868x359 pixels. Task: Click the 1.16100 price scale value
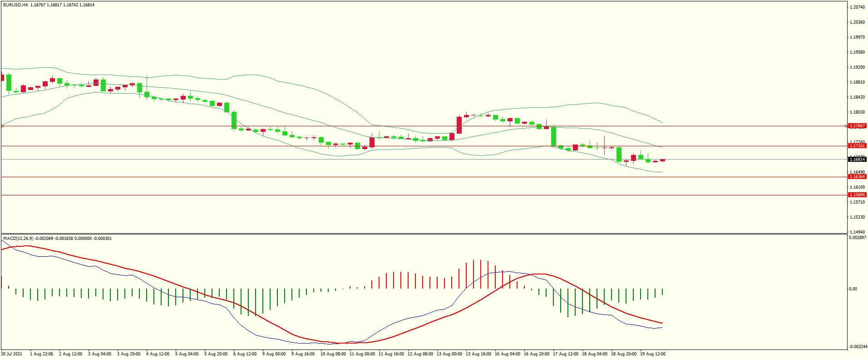coord(857,187)
